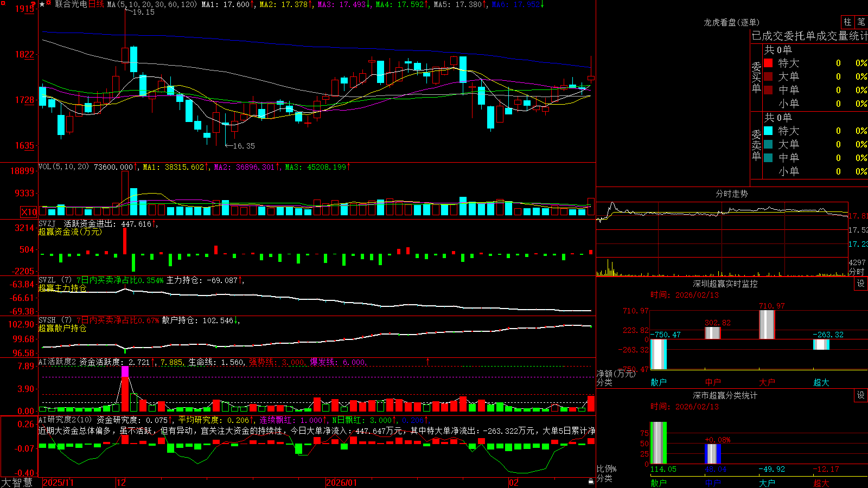The height and width of the screenshot is (488, 868).
Task: Click cyan 特大 sell-order color swatch
Action: (x=768, y=131)
